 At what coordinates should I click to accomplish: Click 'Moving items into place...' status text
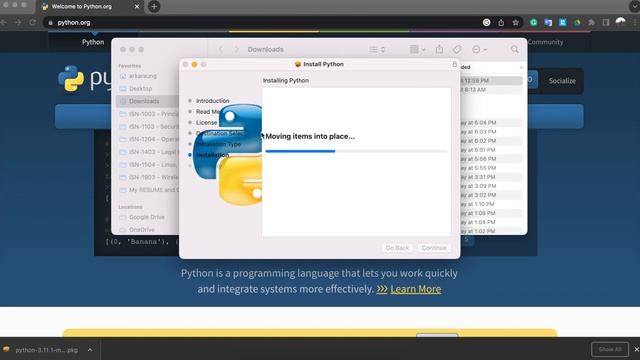[310, 136]
